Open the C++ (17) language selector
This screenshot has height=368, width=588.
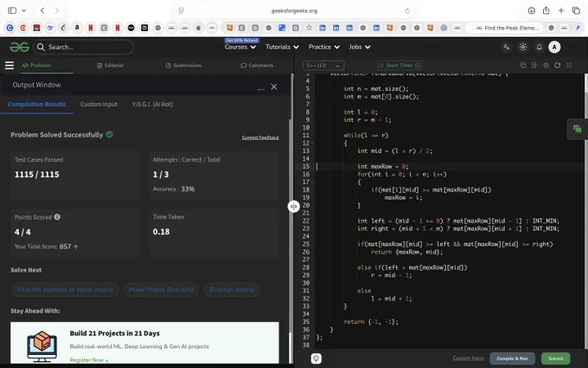[323, 65]
